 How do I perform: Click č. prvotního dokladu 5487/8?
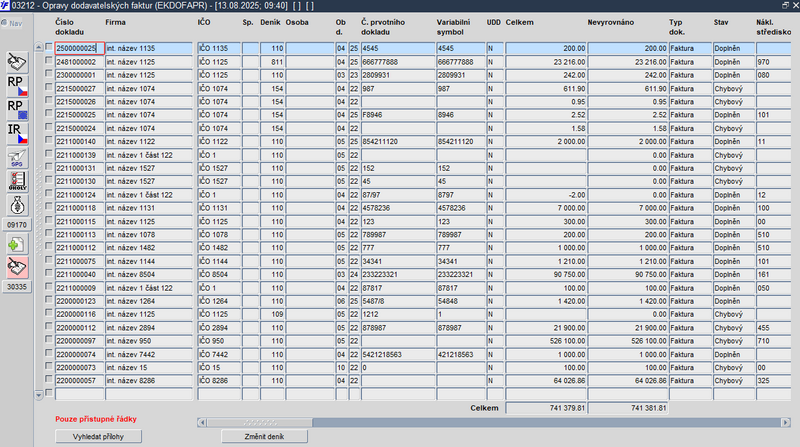398,301
